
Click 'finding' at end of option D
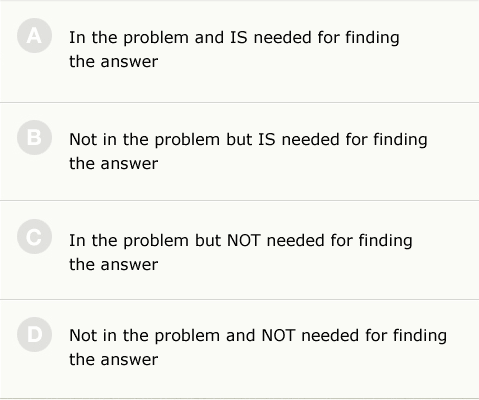click(420, 336)
